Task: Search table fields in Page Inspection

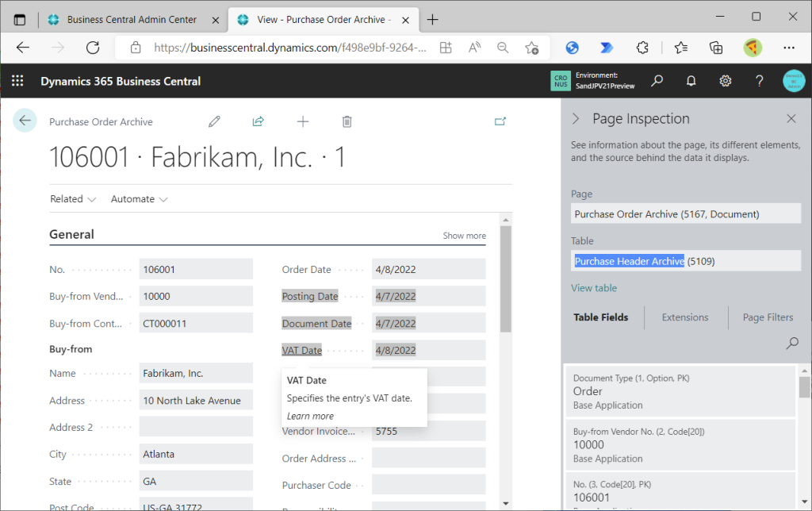Action: point(791,344)
